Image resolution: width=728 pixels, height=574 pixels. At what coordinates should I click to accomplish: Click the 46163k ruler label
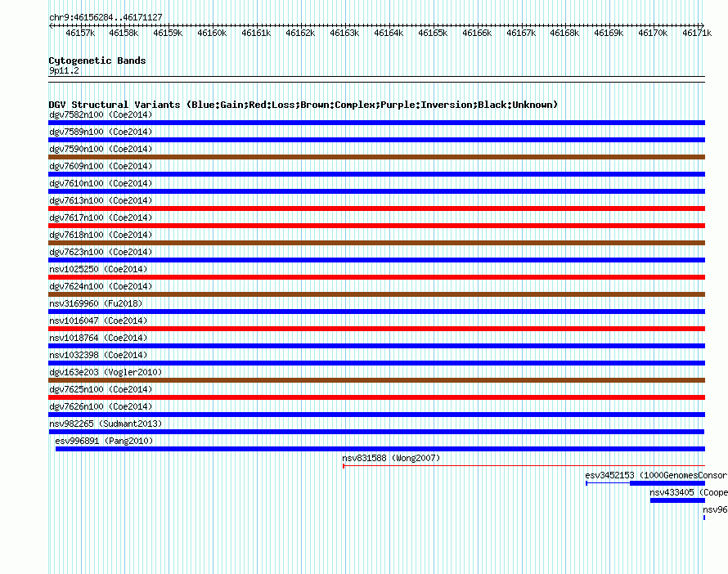(x=344, y=33)
